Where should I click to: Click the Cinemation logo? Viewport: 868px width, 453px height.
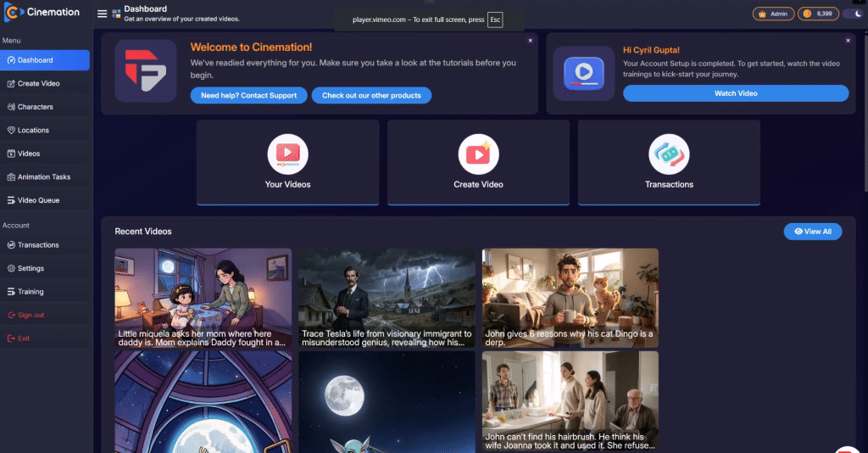tap(42, 13)
